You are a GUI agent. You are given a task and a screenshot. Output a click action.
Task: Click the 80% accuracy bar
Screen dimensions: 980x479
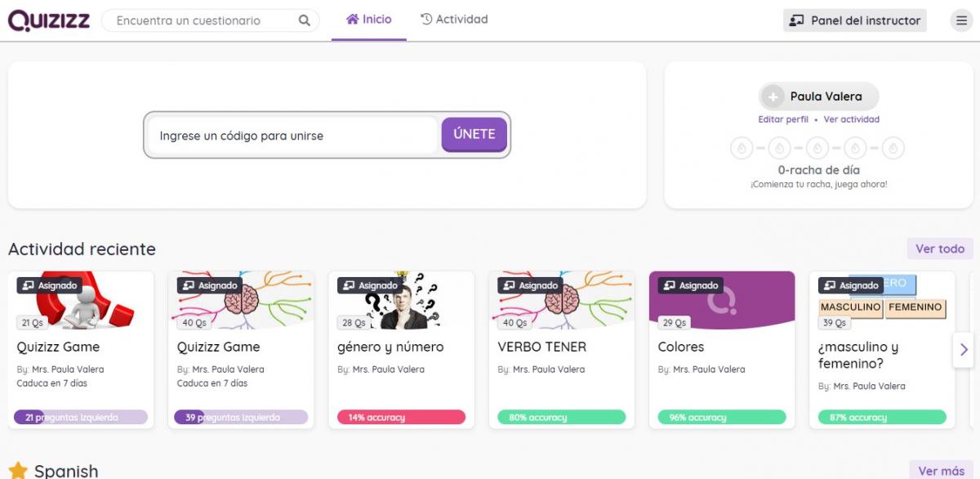tap(562, 417)
